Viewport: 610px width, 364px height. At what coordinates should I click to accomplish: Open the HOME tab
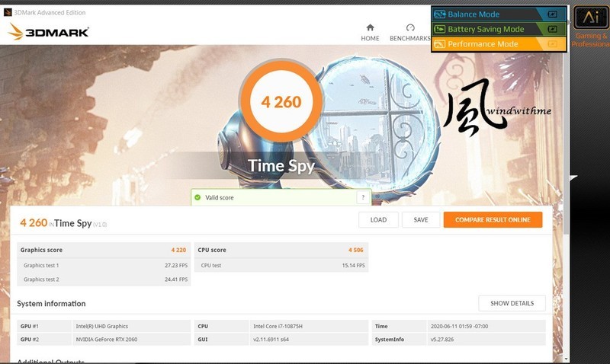tap(370, 33)
